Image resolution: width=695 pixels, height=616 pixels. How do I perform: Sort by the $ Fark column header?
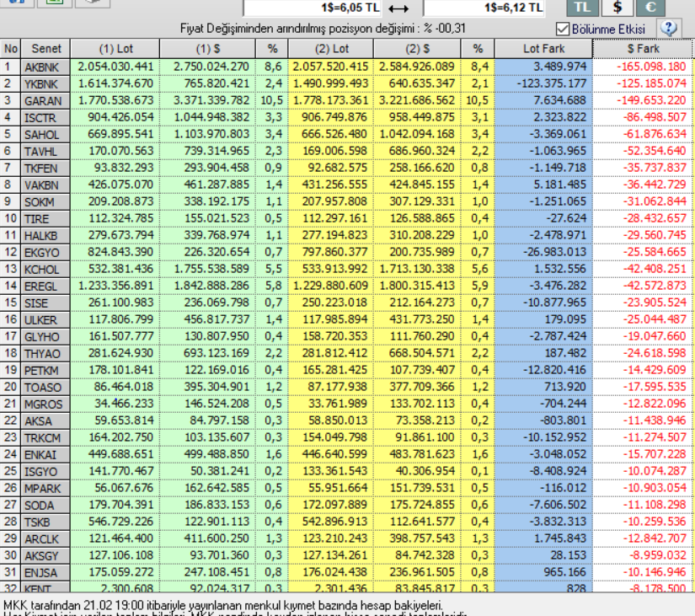643,49
